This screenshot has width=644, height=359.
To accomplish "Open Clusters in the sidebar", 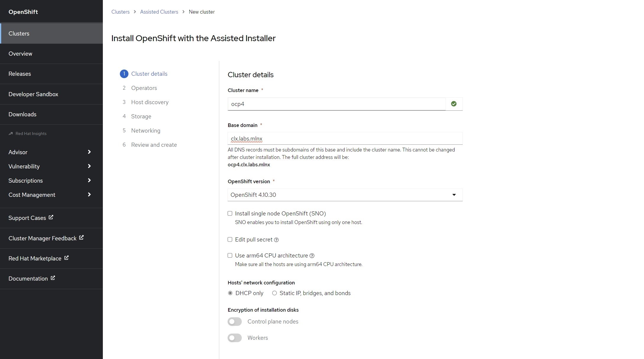I will click(51, 33).
